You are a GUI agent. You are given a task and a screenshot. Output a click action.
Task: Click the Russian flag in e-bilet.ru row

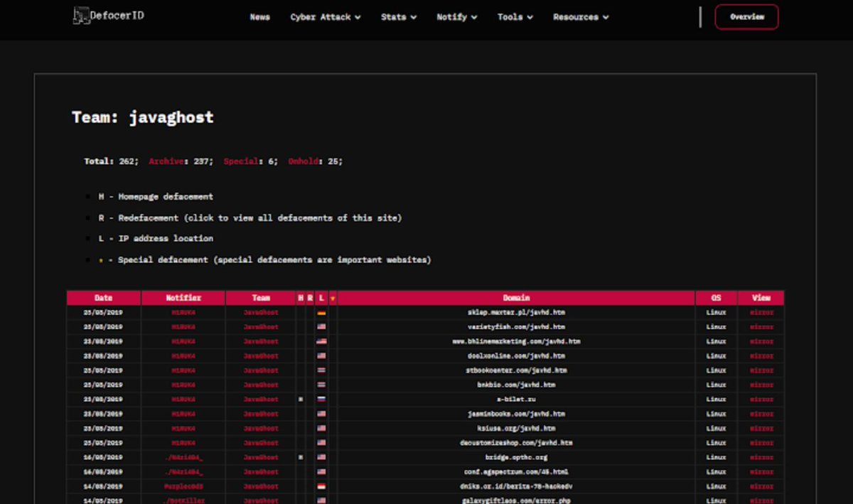[321, 400]
